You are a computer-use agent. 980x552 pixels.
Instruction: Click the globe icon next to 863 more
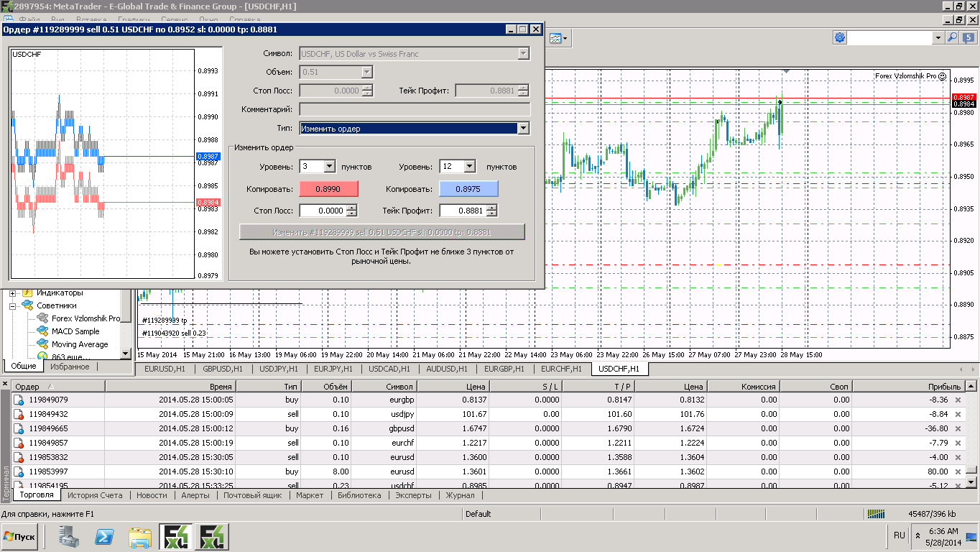pyautogui.click(x=43, y=356)
